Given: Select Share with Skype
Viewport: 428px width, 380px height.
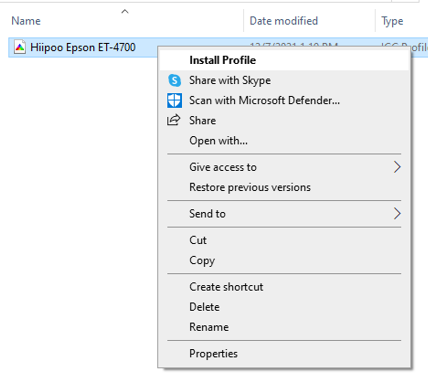Looking at the screenshot, I should [284, 80].
